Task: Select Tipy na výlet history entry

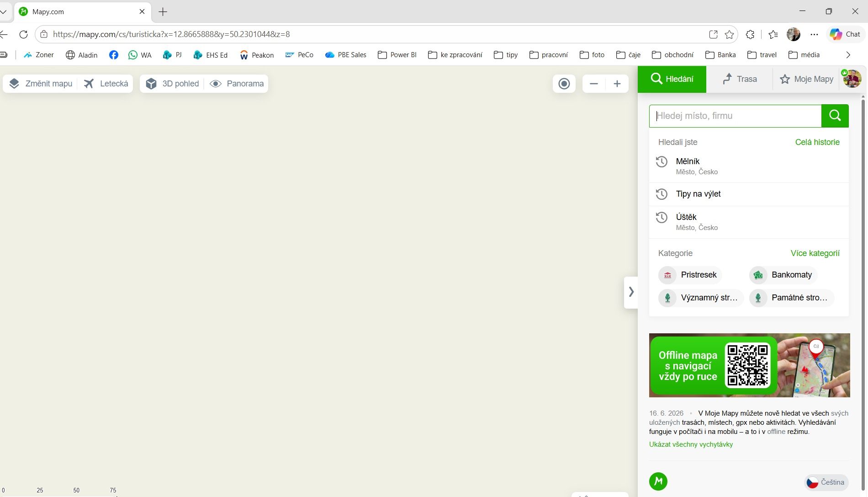Action: click(749, 194)
